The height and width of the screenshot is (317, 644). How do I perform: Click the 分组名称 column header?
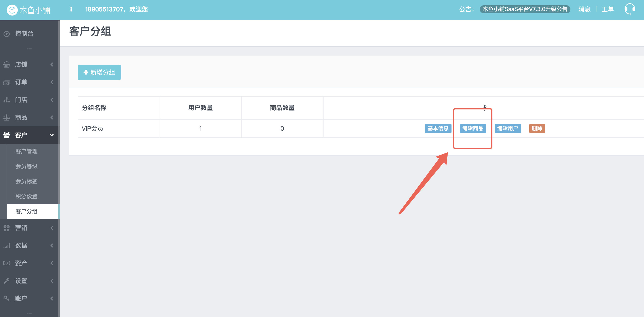(119, 108)
